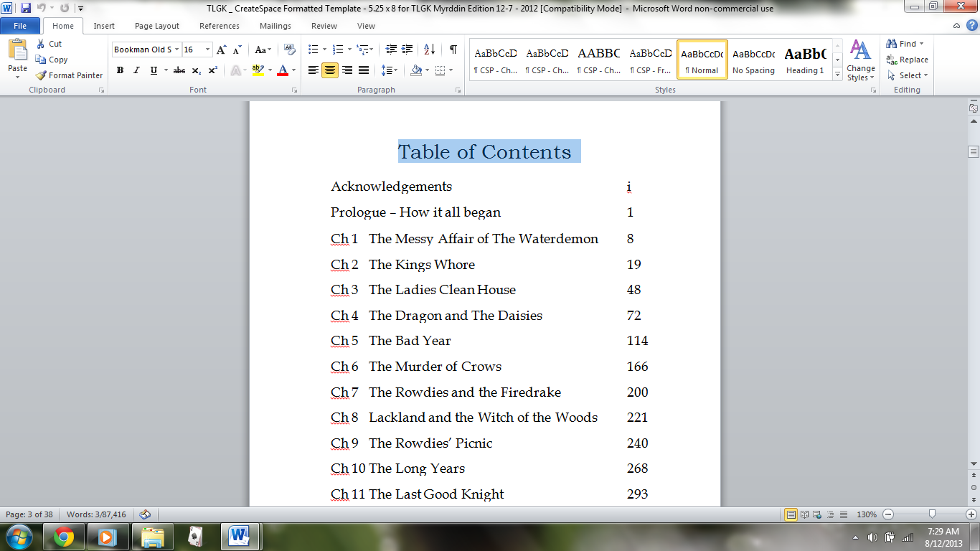Screen dimensions: 980x551
Task: Click the Clear Formatting icon
Action: [x=290, y=50]
